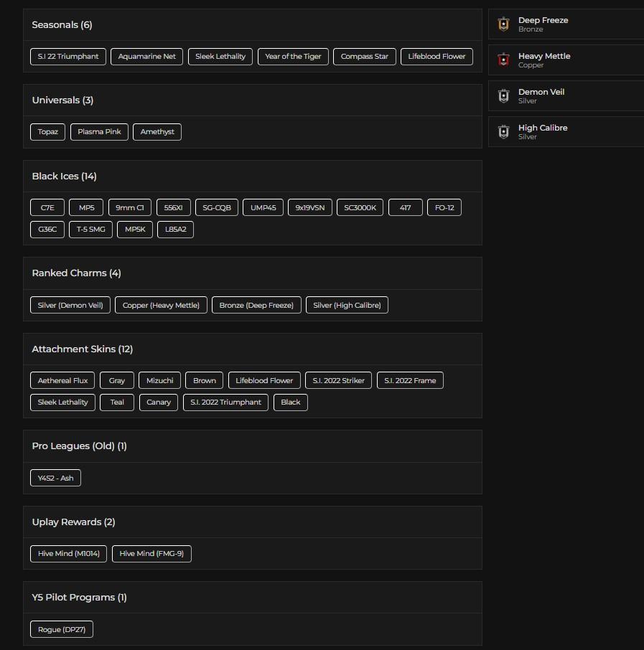Select the Aethereal Flux attachment skin

pos(62,381)
